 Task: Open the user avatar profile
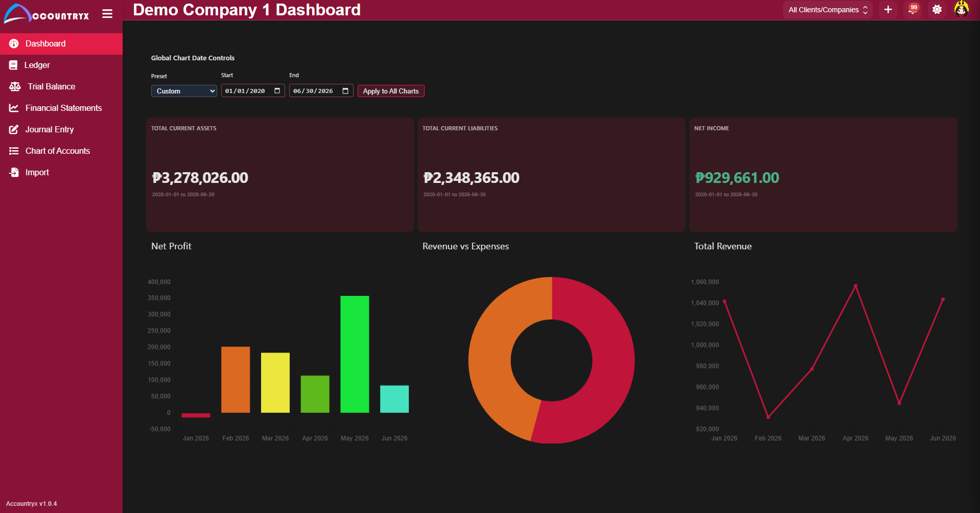(x=962, y=10)
